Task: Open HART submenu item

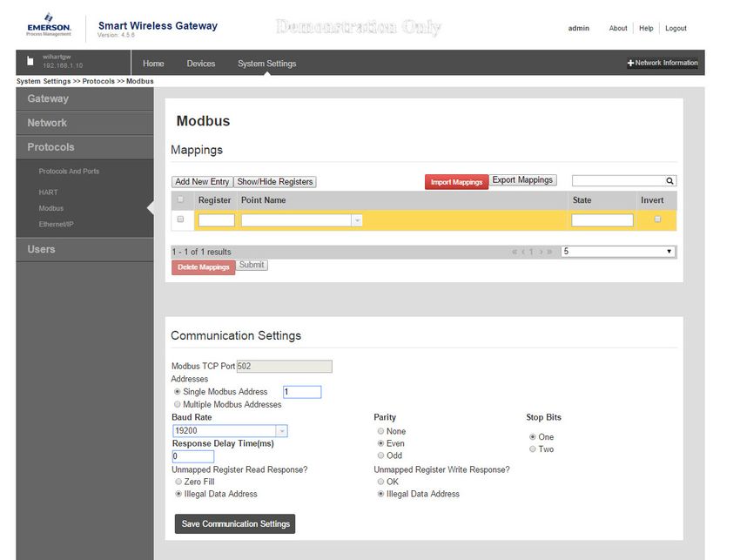Action: point(48,192)
